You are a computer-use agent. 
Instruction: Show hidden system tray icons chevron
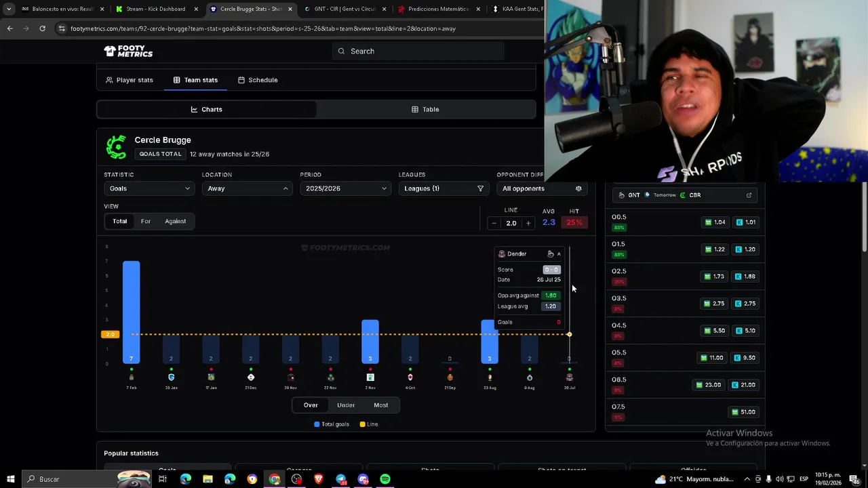(747, 479)
